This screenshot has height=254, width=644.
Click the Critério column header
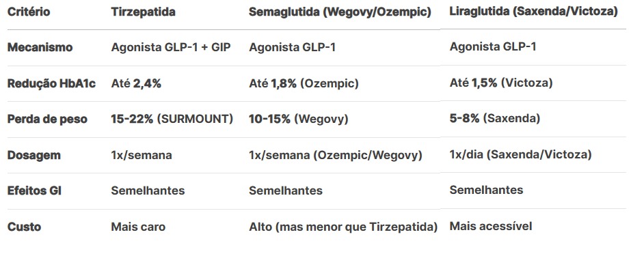coord(29,12)
